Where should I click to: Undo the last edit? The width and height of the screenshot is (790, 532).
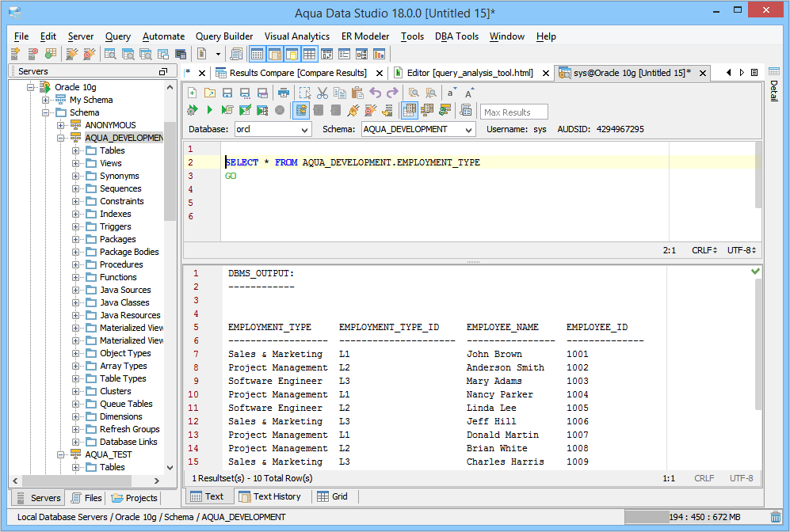pos(378,93)
